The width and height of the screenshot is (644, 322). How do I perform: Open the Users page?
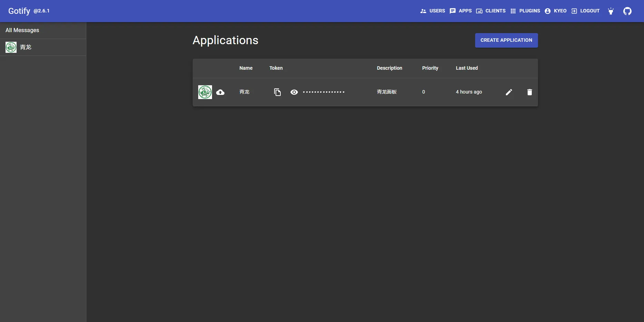coord(433,11)
